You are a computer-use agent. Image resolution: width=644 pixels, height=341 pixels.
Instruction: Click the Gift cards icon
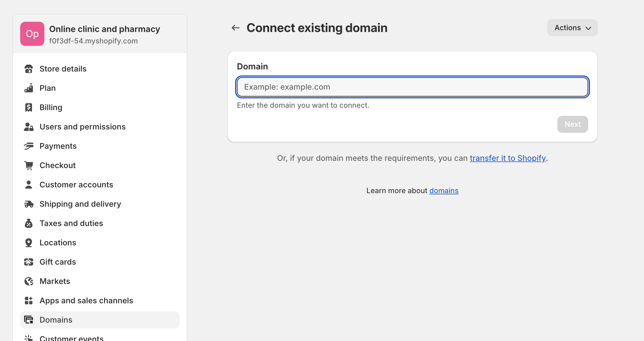(29, 262)
